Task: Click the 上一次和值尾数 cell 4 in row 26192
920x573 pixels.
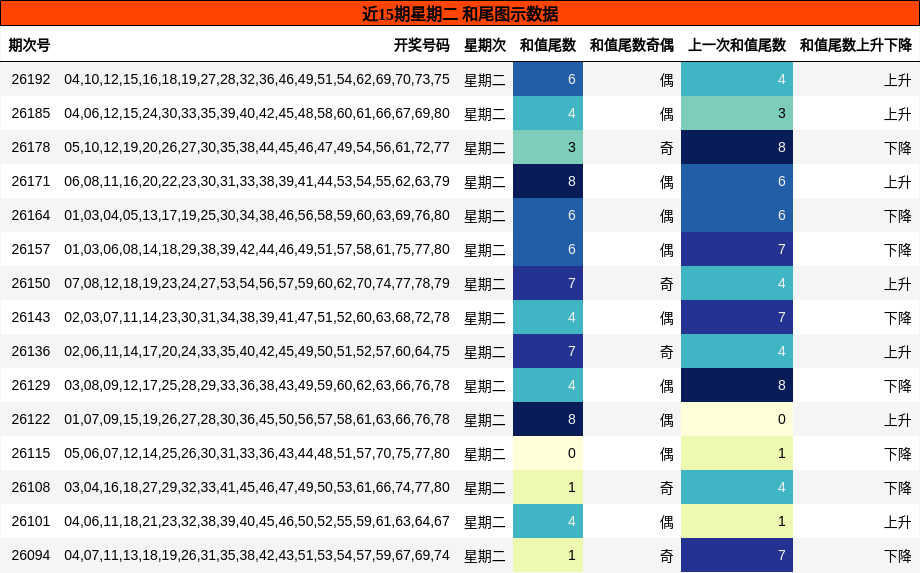Action: point(737,79)
